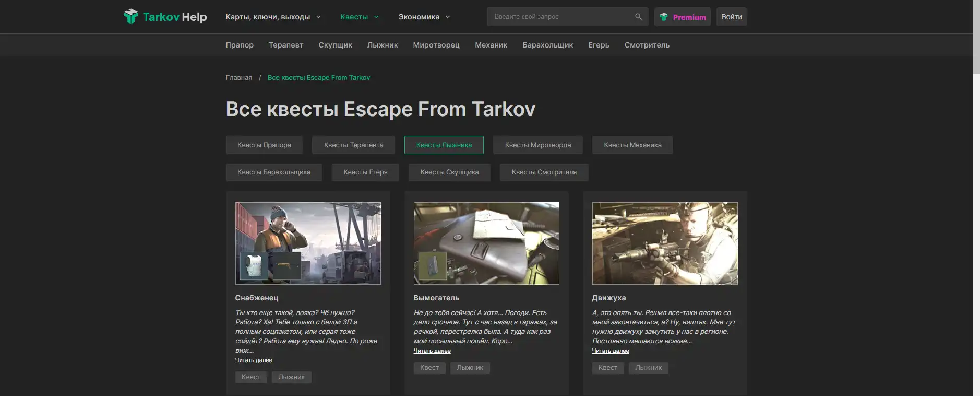
Task: Open the Экономика dropdown menu
Action: click(x=424, y=17)
